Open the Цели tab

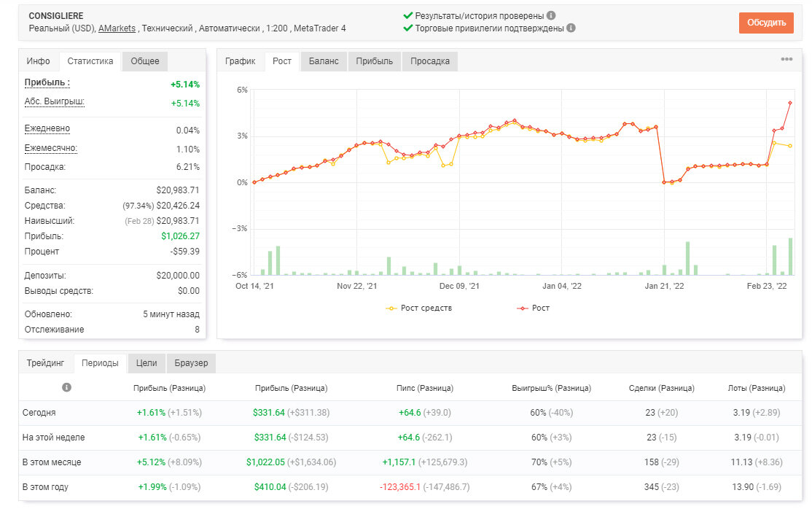click(147, 363)
